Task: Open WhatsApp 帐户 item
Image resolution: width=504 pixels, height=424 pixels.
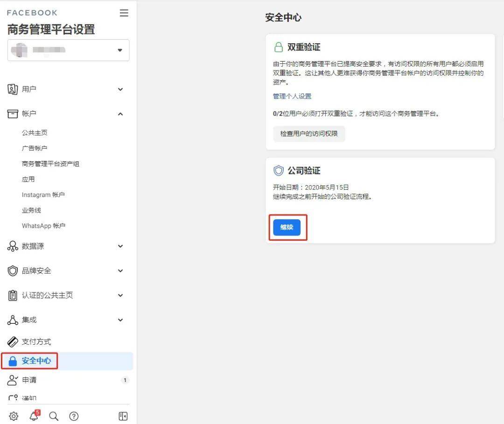Action: [43, 226]
